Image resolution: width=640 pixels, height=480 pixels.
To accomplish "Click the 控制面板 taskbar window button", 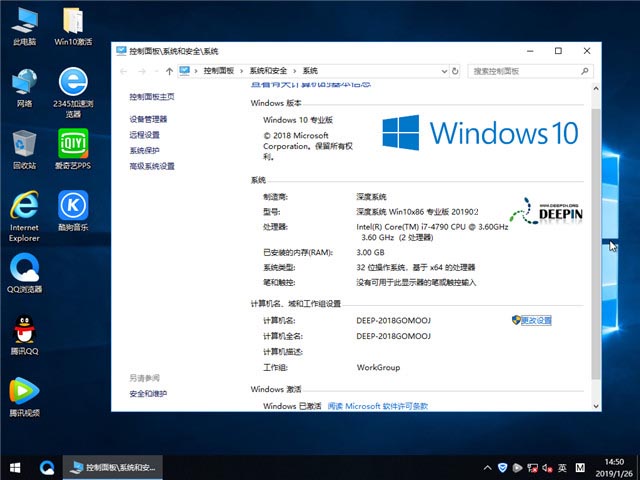I will tap(113, 468).
